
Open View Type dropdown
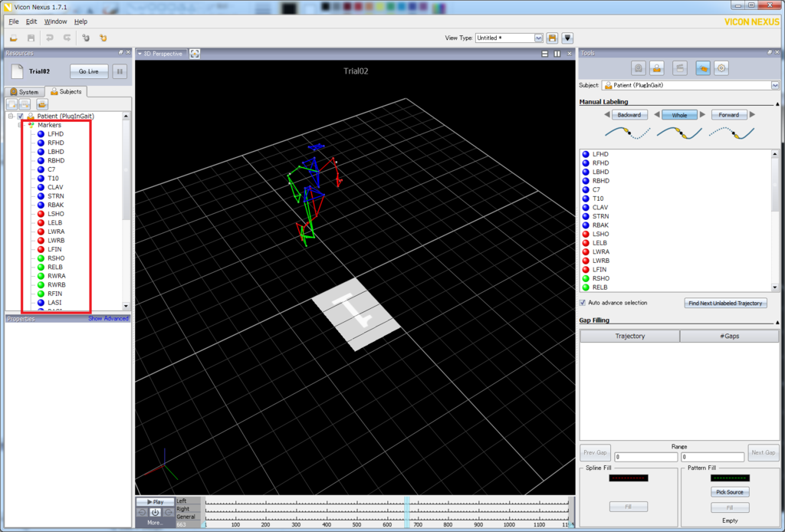(538, 38)
